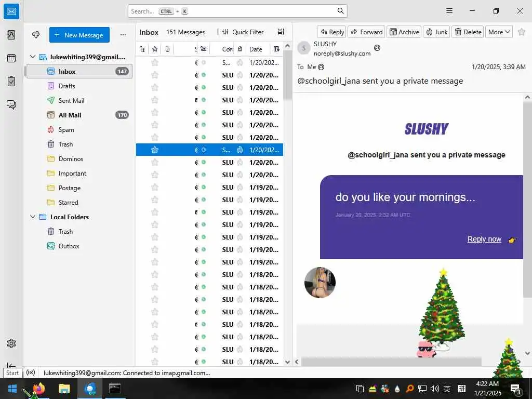Open the terminal from the taskbar

pos(115,389)
